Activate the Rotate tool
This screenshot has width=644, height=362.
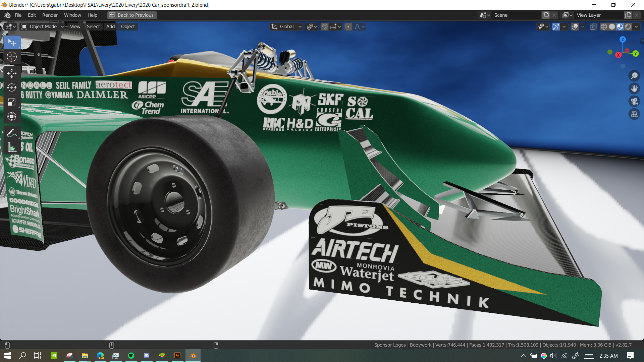tap(12, 87)
